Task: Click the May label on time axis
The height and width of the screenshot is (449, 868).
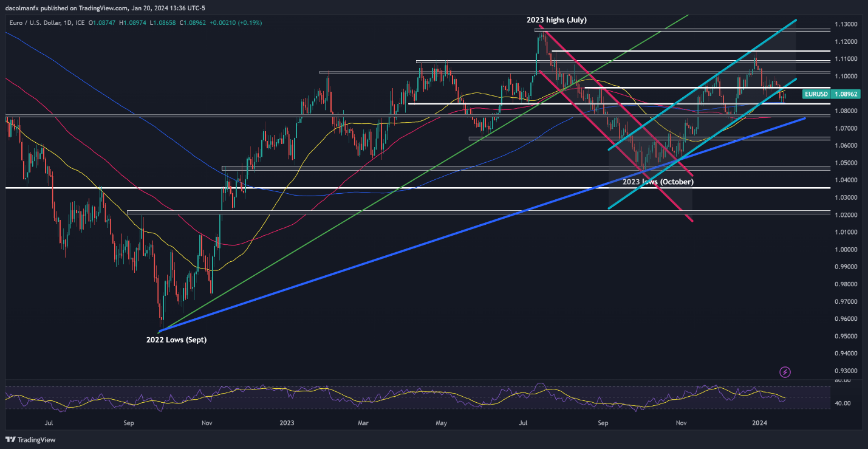Action: (x=442, y=422)
